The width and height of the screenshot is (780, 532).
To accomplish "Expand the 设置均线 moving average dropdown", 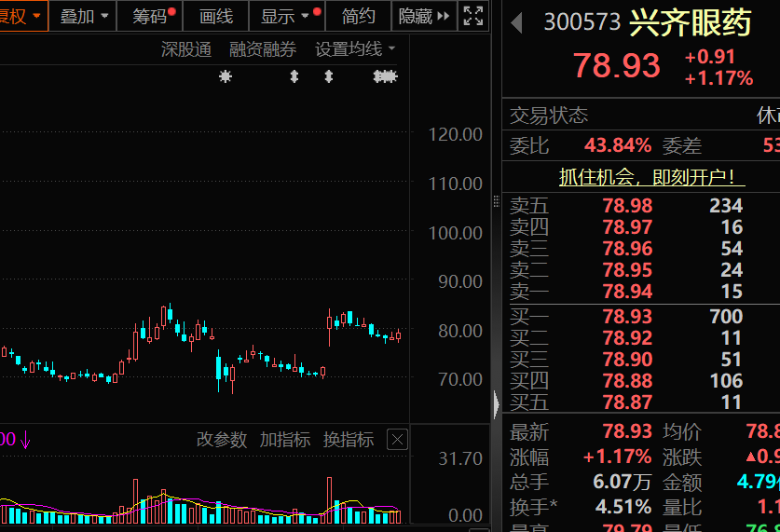I will point(355,49).
